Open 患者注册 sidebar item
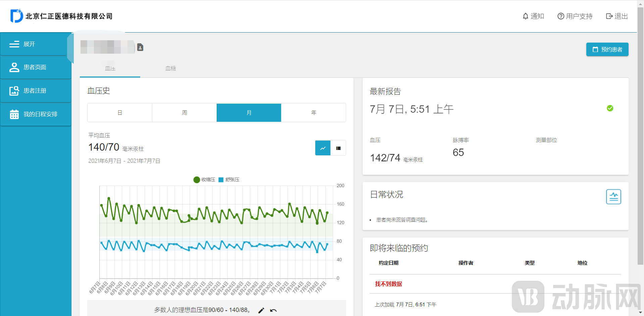 pos(36,91)
